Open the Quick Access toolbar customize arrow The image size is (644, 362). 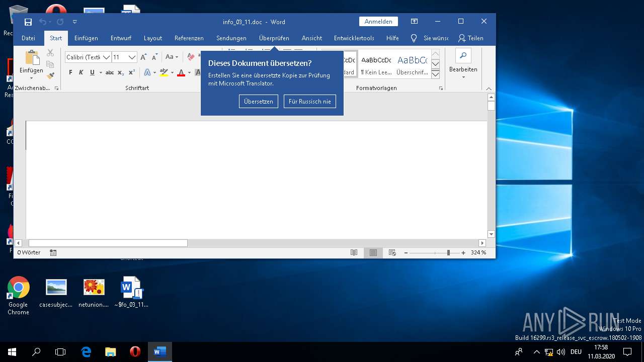tap(75, 22)
